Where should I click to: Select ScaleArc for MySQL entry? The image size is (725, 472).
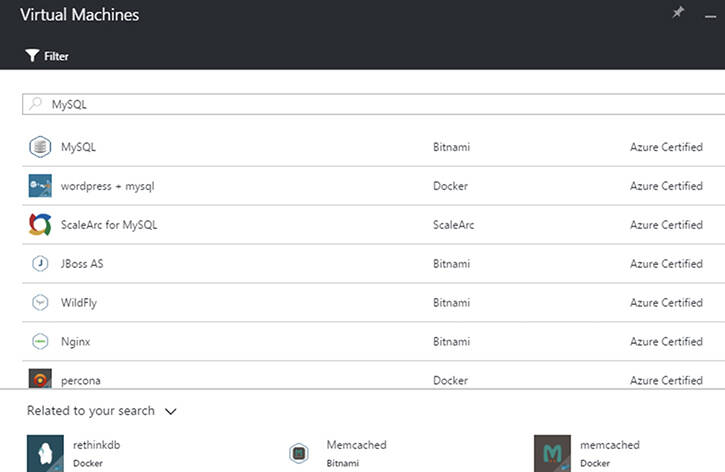tap(109, 225)
